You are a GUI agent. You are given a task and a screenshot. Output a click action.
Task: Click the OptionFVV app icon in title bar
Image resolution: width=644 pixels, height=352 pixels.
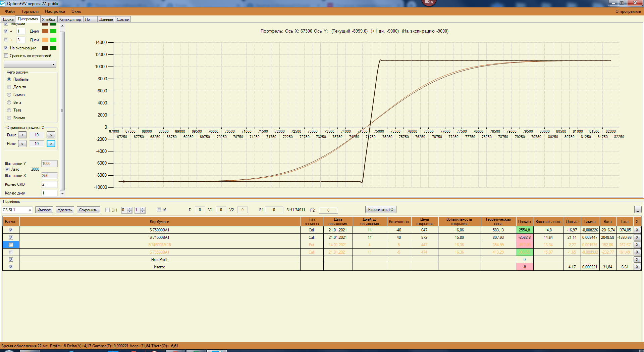(3, 3)
